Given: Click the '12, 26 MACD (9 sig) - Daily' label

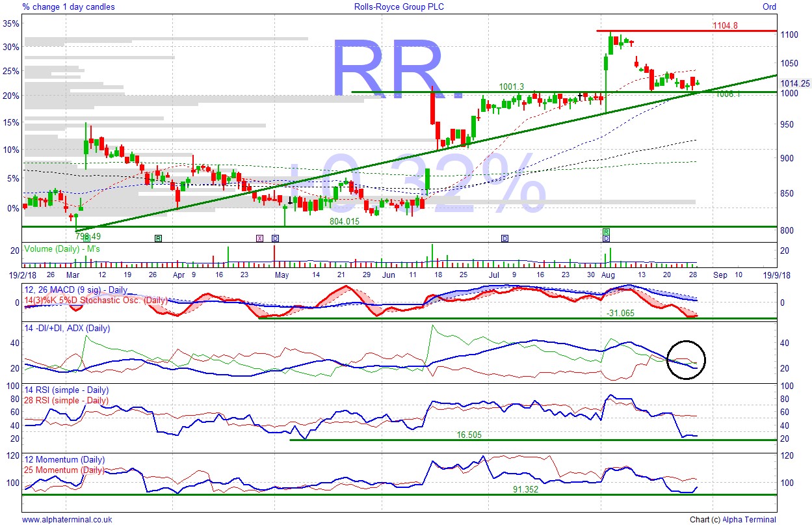Looking at the screenshot, I should [75, 289].
